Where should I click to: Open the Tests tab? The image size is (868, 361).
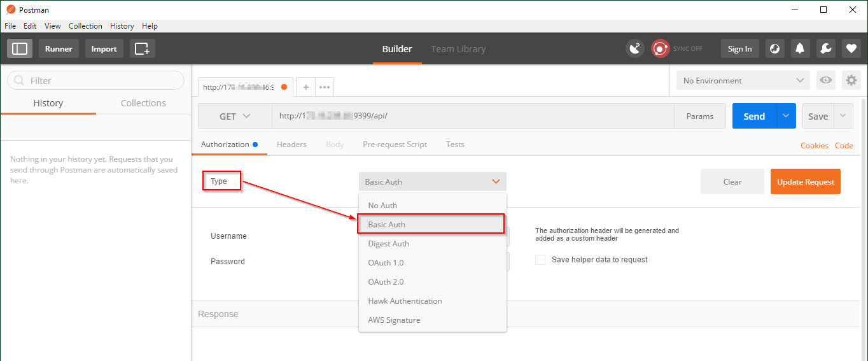[x=455, y=145]
